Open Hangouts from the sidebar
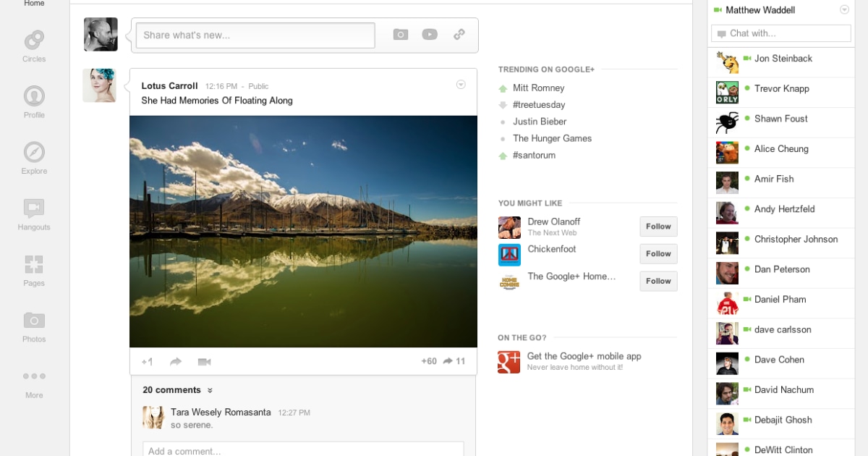This screenshot has height=456, width=868. coord(33,213)
